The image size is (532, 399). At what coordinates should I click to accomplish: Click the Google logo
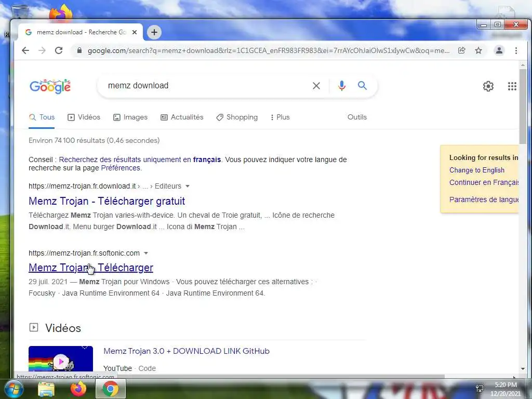coord(50,87)
